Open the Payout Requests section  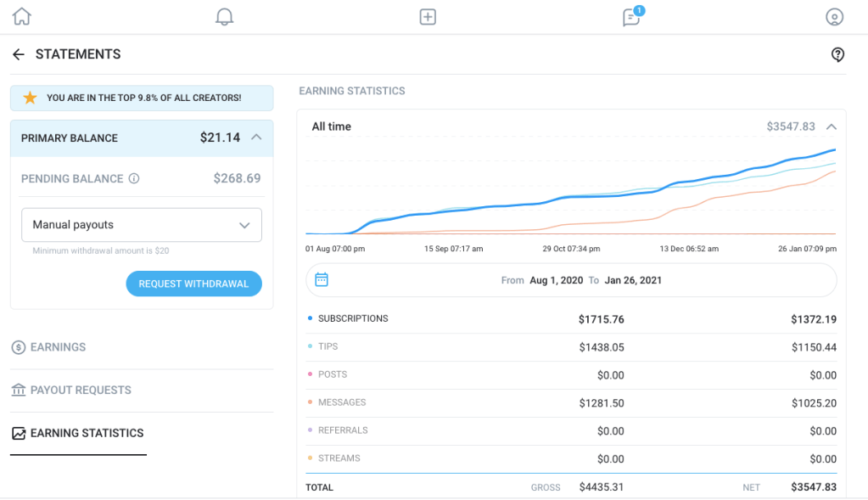pos(81,390)
